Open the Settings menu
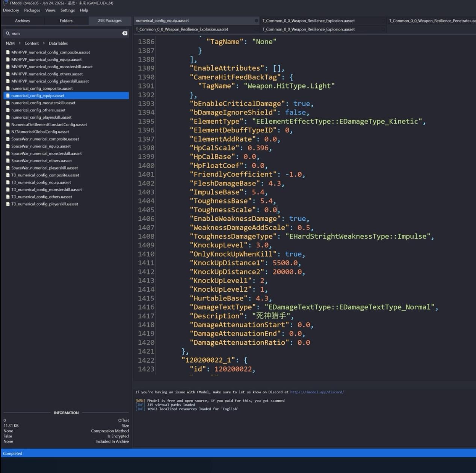 click(x=68, y=11)
